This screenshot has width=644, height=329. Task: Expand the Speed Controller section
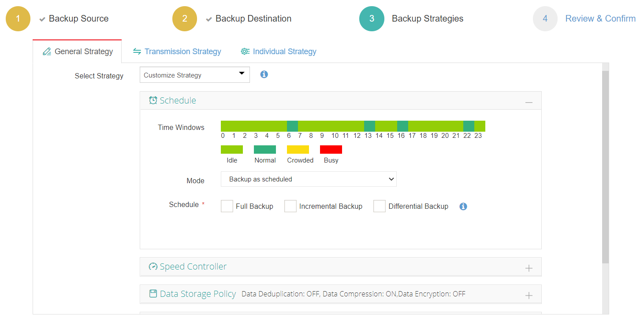(x=529, y=266)
